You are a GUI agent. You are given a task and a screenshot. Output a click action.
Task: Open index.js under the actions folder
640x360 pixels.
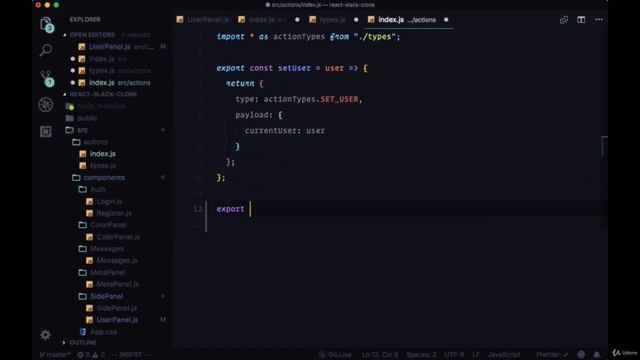[x=103, y=154]
